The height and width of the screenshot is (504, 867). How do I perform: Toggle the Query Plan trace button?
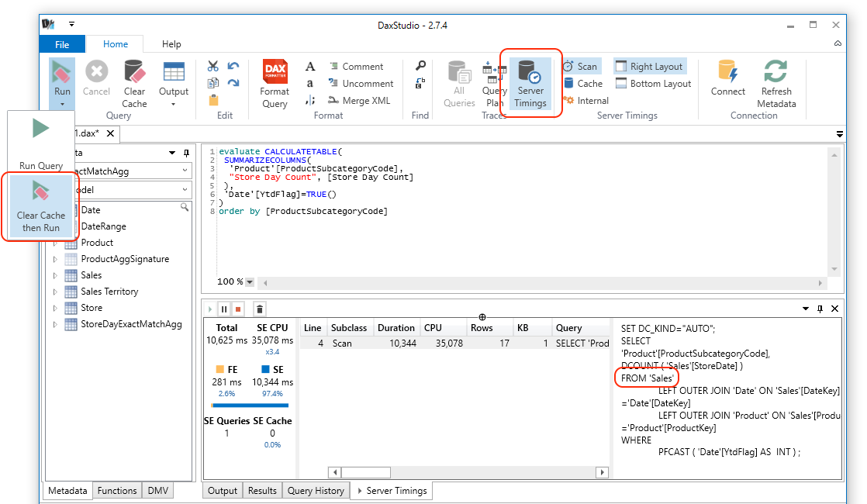click(494, 84)
